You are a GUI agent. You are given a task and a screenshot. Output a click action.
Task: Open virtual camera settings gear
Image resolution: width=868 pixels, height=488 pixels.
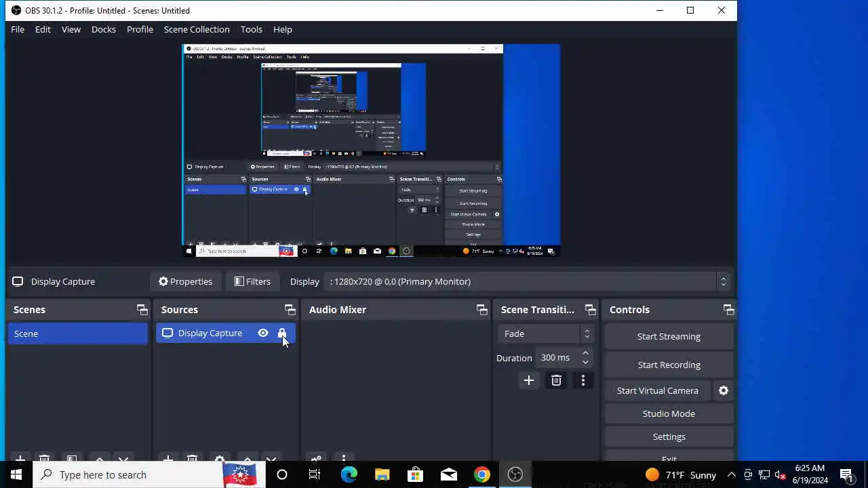(x=724, y=390)
